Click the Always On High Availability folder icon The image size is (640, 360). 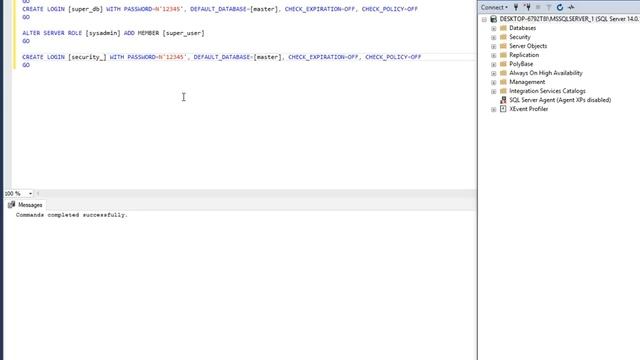click(503, 73)
